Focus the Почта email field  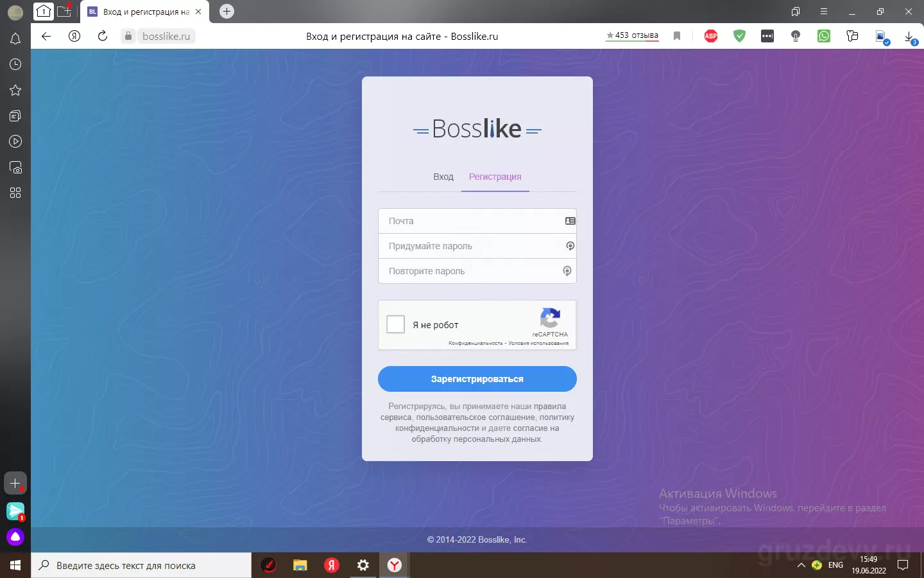coord(477,221)
